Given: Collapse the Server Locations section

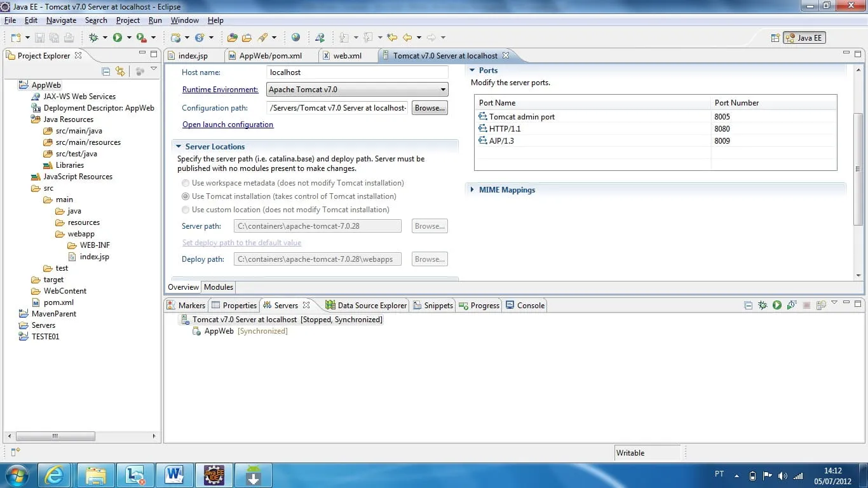Looking at the screenshot, I should (179, 147).
